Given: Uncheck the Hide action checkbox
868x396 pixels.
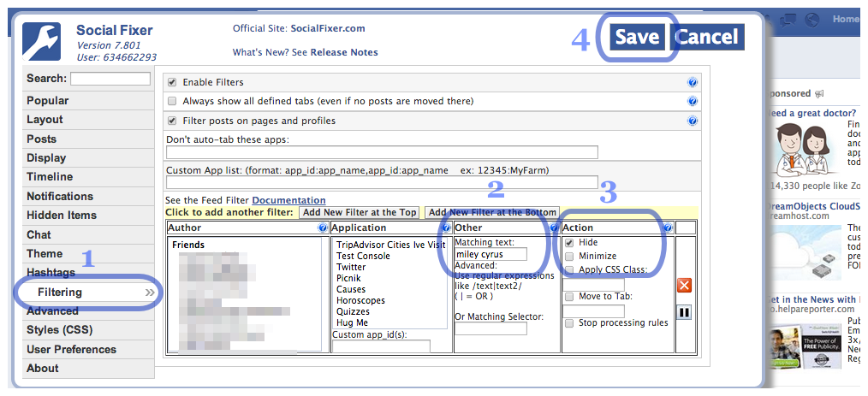Looking at the screenshot, I should [569, 242].
